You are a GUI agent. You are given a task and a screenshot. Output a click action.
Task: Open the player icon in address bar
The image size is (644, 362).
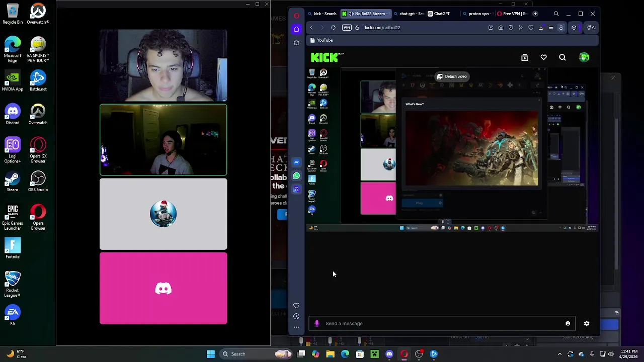pos(521,28)
